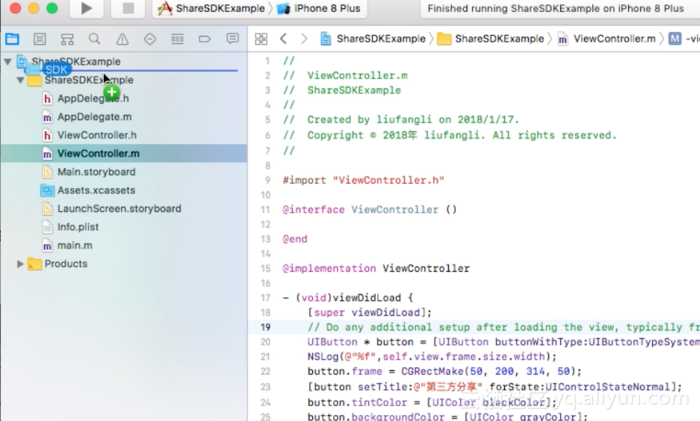Show the Report navigator
Screen dimensions: 700x421
(232, 39)
